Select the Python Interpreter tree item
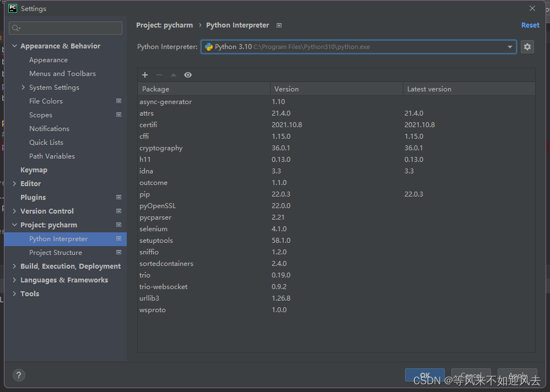Screen dimensions: 550x392 click(66, 239)
